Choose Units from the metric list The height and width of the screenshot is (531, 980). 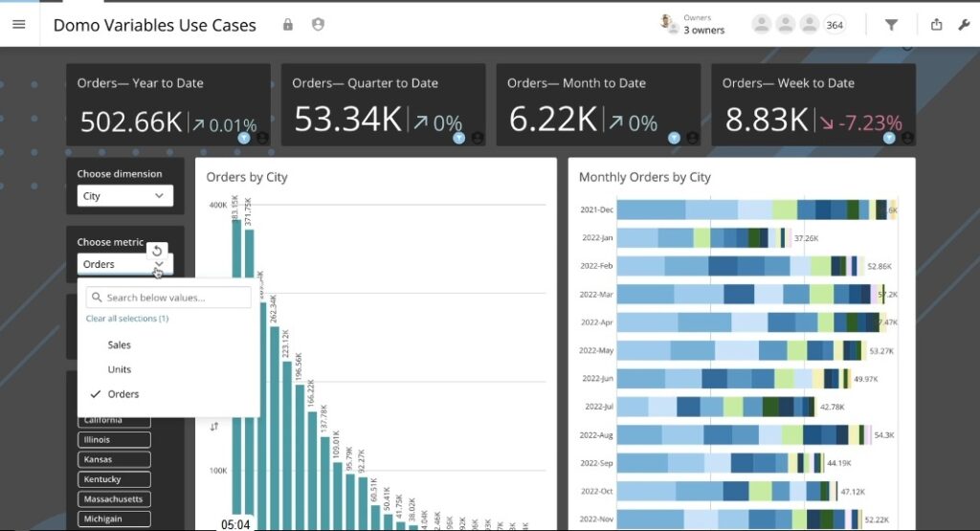(120, 369)
